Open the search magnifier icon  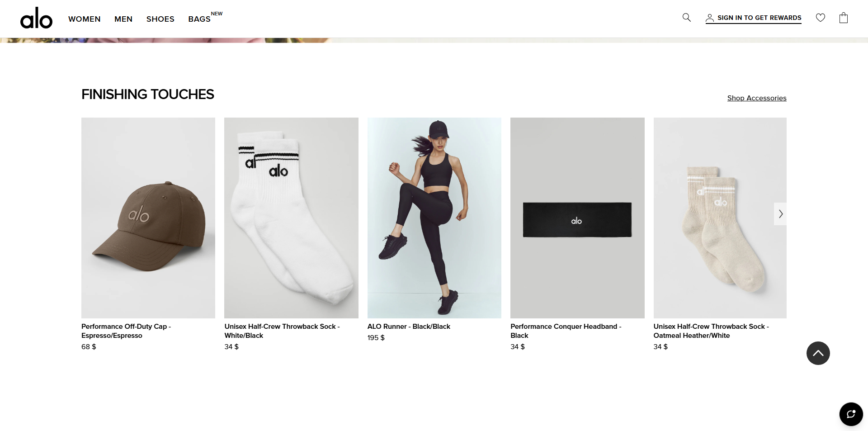pos(686,18)
